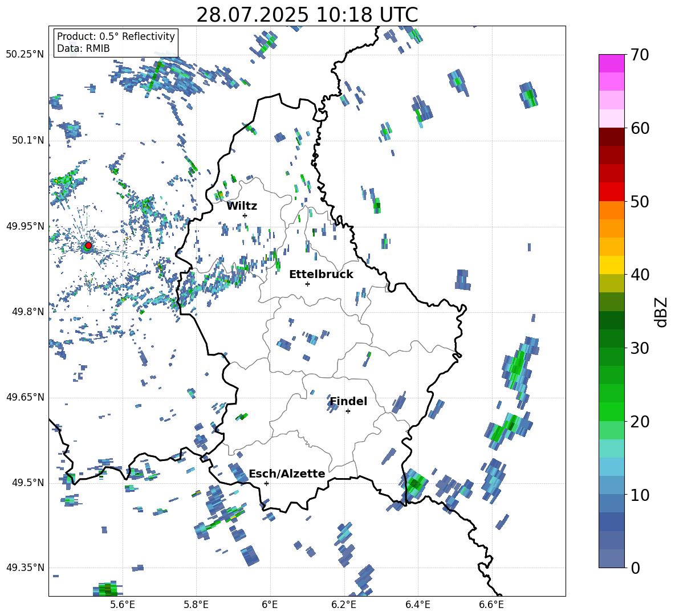Pick the orange swatch above 50
This screenshot has width=675, height=616.
611,210
